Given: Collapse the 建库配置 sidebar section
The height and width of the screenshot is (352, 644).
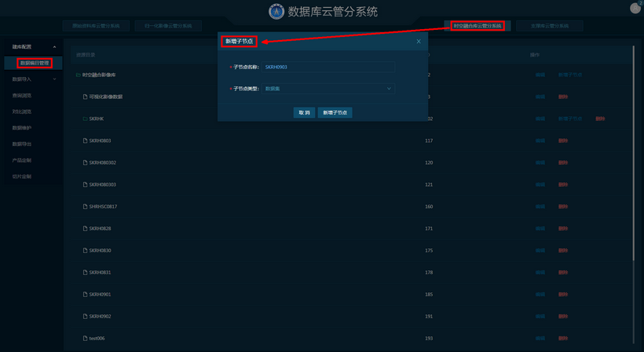Looking at the screenshot, I should pyautogui.click(x=54, y=48).
